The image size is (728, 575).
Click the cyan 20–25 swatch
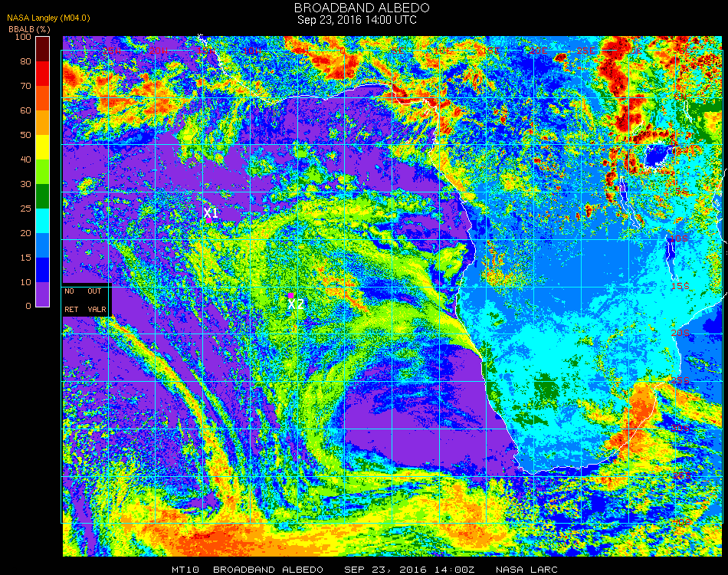point(43,221)
